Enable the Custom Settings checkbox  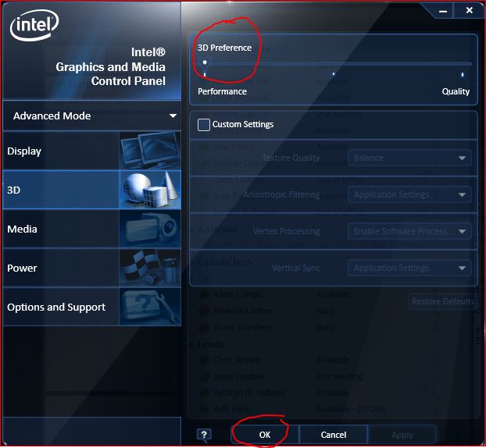pos(204,125)
